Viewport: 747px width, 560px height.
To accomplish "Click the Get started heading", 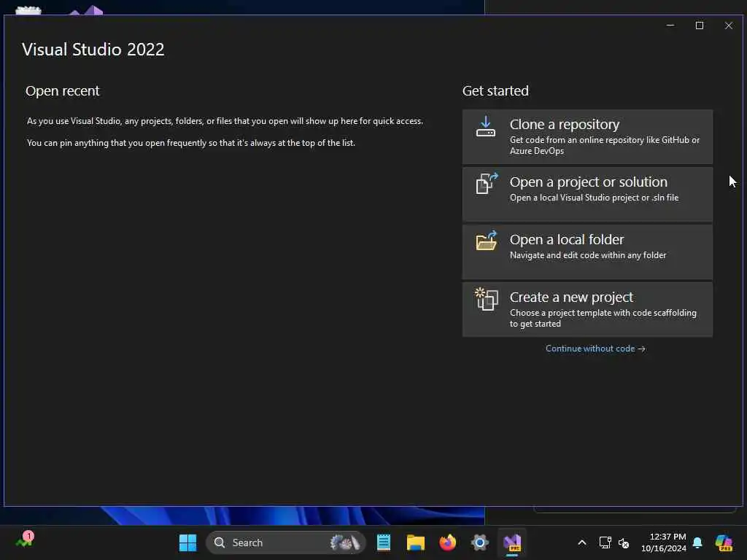I will coord(495,91).
